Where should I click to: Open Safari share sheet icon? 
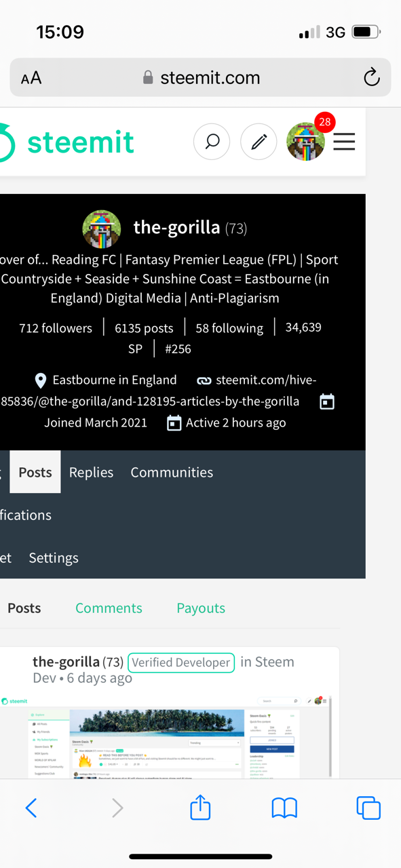coord(200,807)
